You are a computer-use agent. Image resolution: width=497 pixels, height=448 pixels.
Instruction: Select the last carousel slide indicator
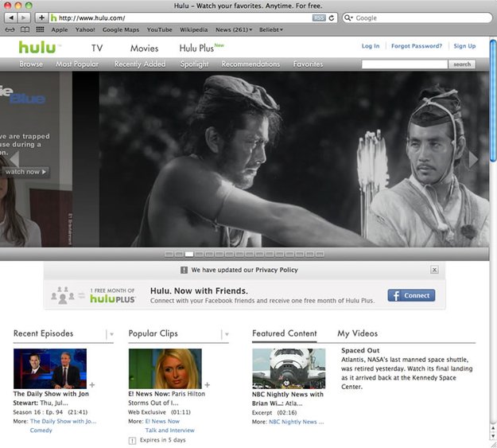pyautogui.click(x=320, y=254)
